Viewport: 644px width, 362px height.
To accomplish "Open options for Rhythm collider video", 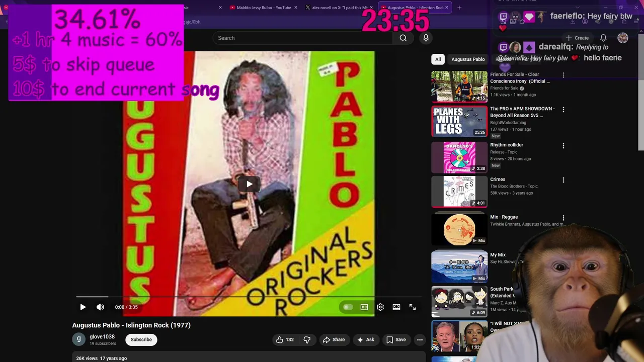I will pyautogui.click(x=563, y=145).
